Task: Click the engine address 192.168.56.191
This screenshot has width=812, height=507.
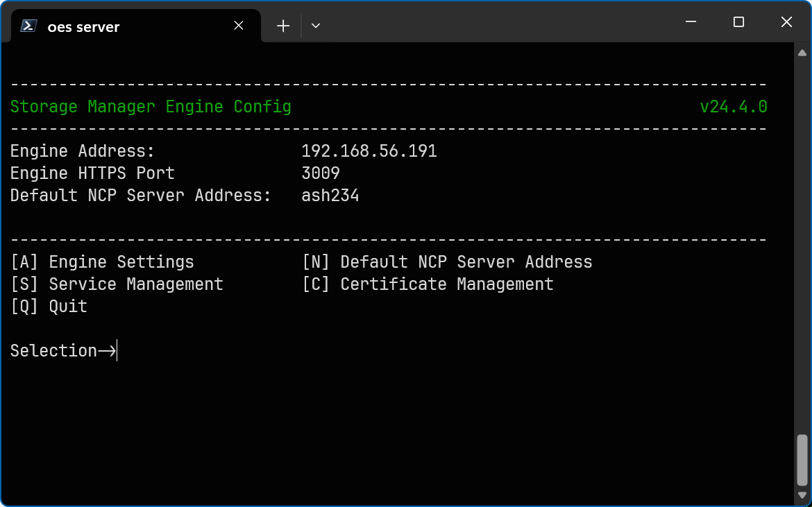Action: click(369, 151)
